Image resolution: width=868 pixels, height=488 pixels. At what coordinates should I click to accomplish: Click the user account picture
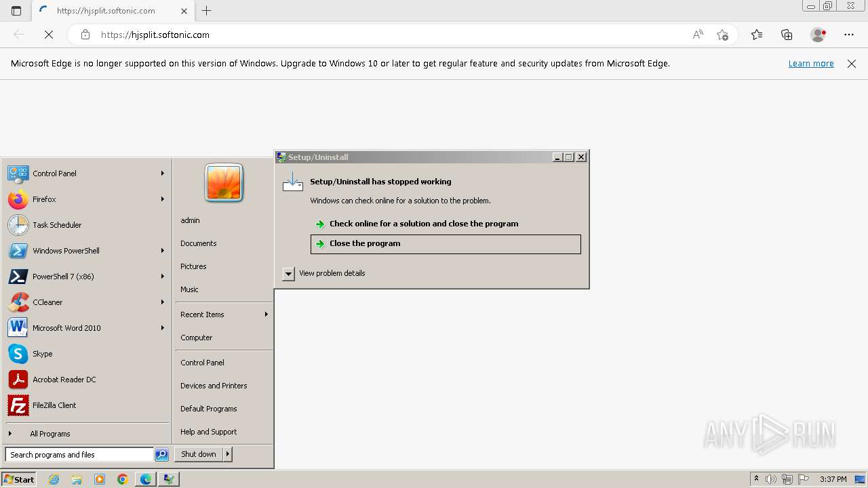tap(224, 183)
